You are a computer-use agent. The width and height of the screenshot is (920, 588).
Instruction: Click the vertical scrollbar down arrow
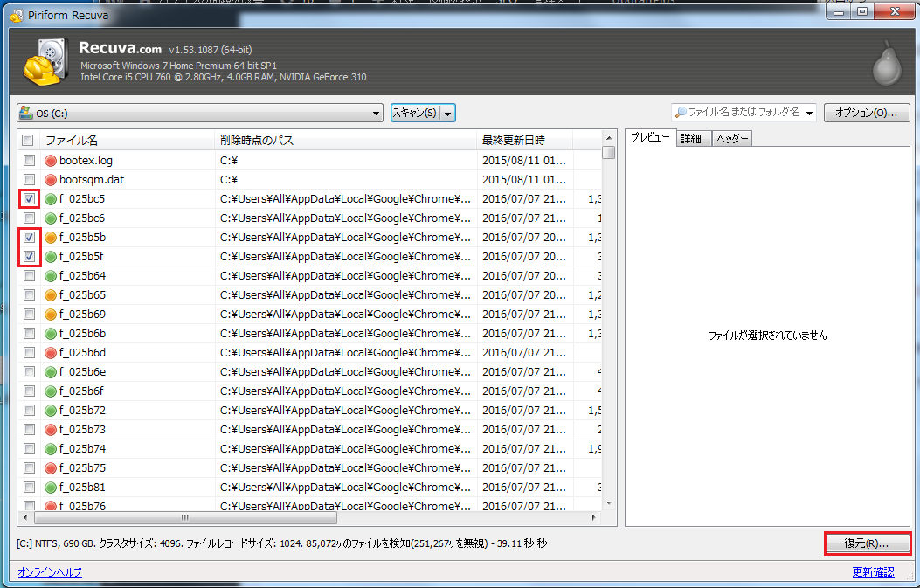coord(608,503)
